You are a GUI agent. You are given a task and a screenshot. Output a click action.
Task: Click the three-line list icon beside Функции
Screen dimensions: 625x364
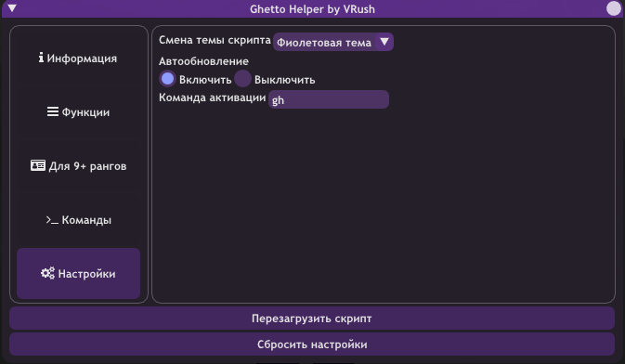point(53,111)
